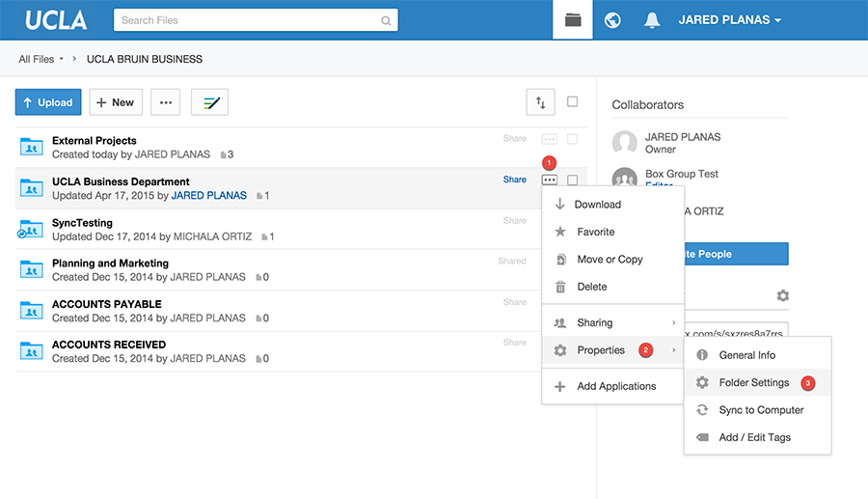The height and width of the screenshot is (499, 868).
Task: Open the Planning and Marketing folder name
Action: pos(110,263)
